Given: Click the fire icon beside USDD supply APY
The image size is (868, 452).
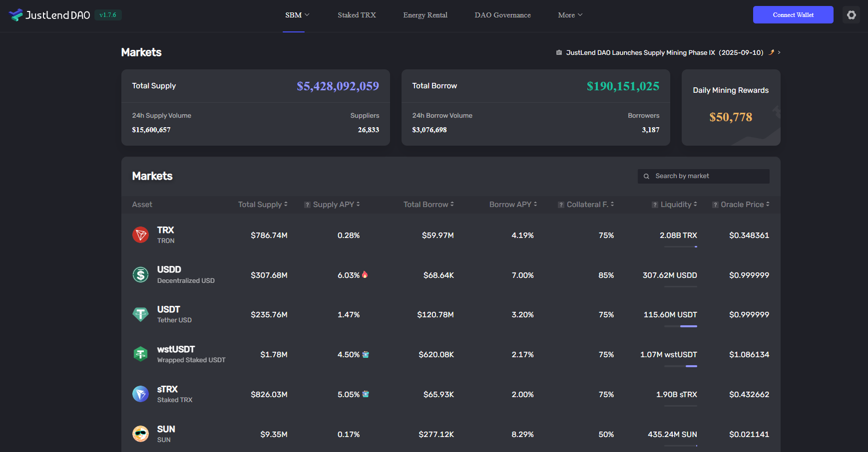Looking at the screenshot, I should (365, 275).
